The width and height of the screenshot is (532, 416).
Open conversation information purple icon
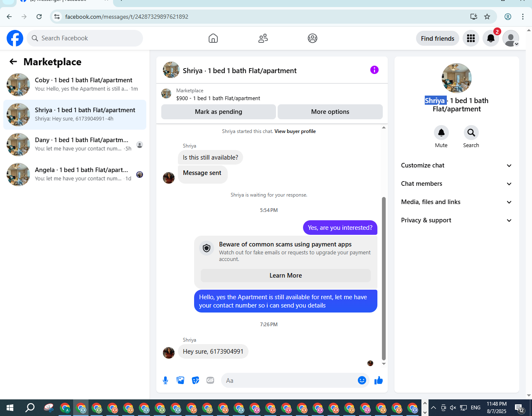[374, 70]
